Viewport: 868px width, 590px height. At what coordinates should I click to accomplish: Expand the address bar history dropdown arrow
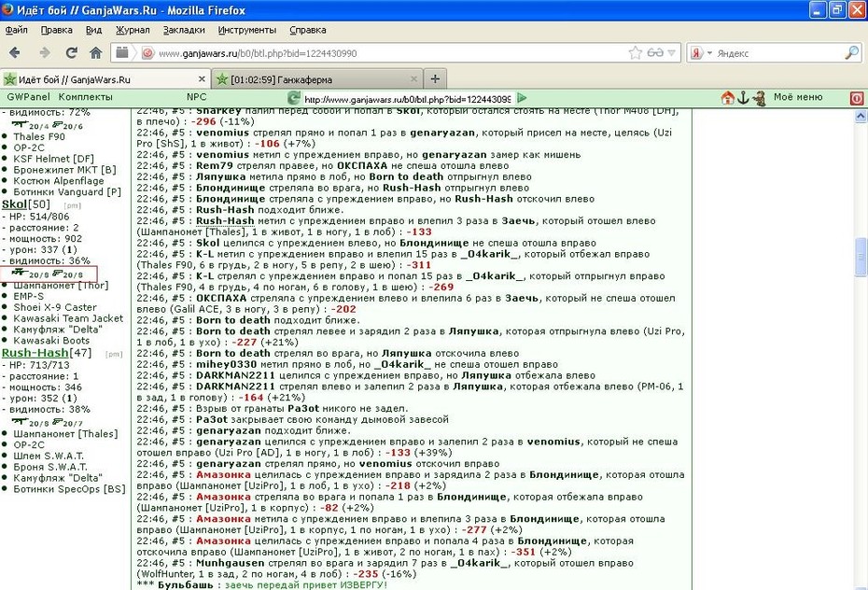click(671, 53)
